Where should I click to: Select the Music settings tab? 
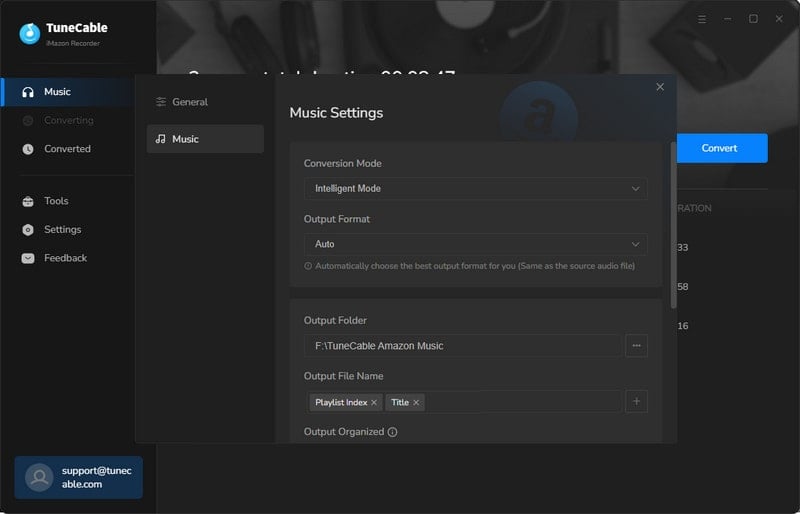coord(205,139)
